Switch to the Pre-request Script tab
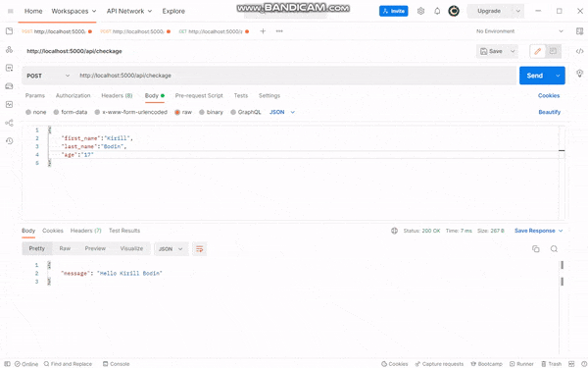This screenshot has height=368, width=588. tap(199, 96)
